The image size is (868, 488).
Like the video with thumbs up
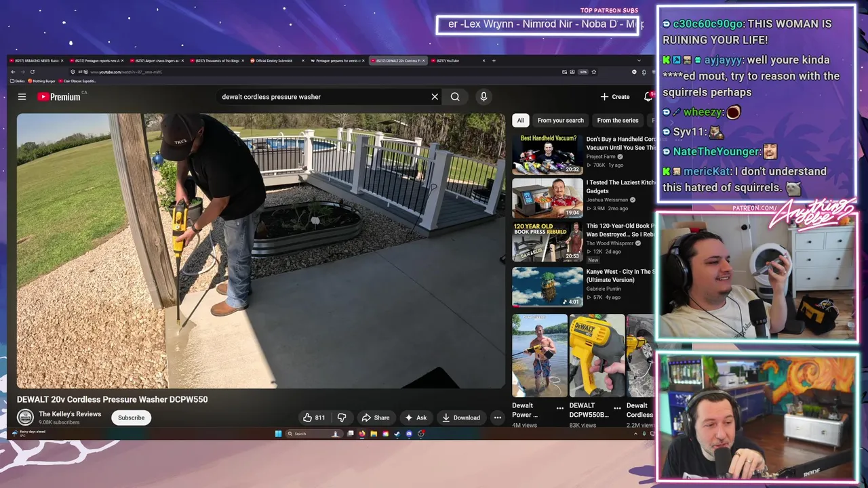(x=314, y=418)
